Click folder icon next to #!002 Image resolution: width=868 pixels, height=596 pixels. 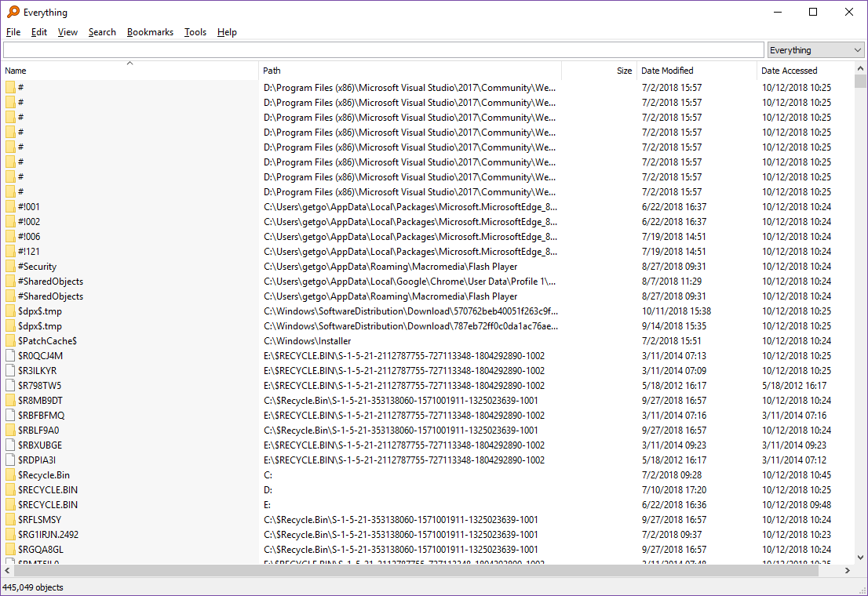[10, 221]
